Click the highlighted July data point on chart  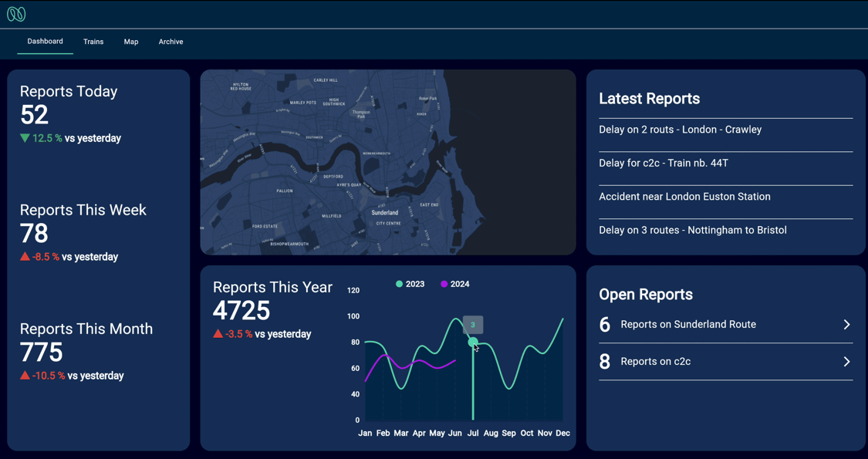473,342
